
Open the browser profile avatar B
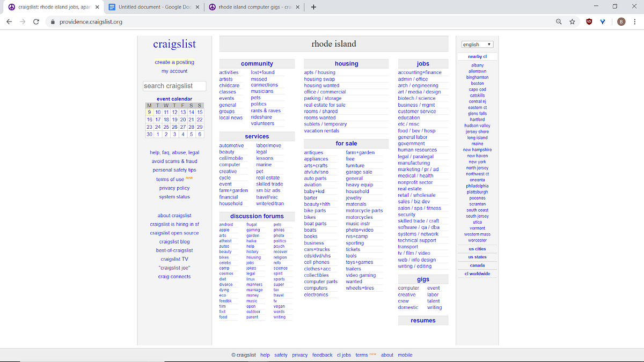tap(621, 22)
